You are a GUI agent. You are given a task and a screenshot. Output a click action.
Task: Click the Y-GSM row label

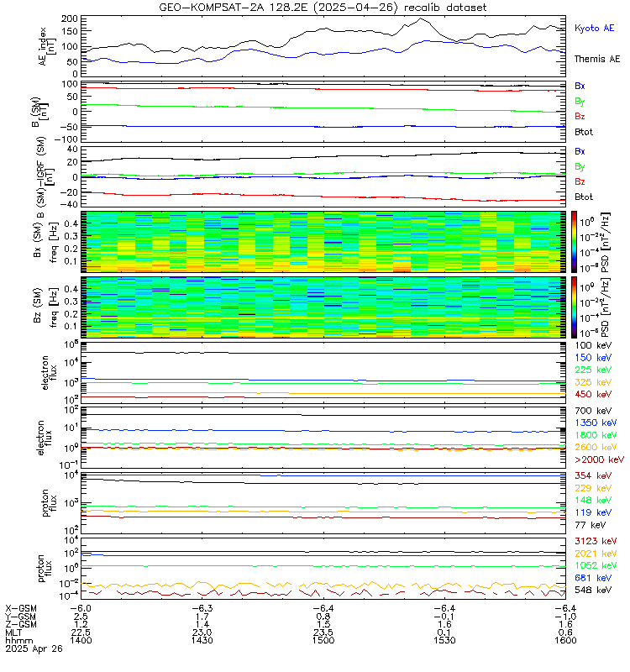20,617
